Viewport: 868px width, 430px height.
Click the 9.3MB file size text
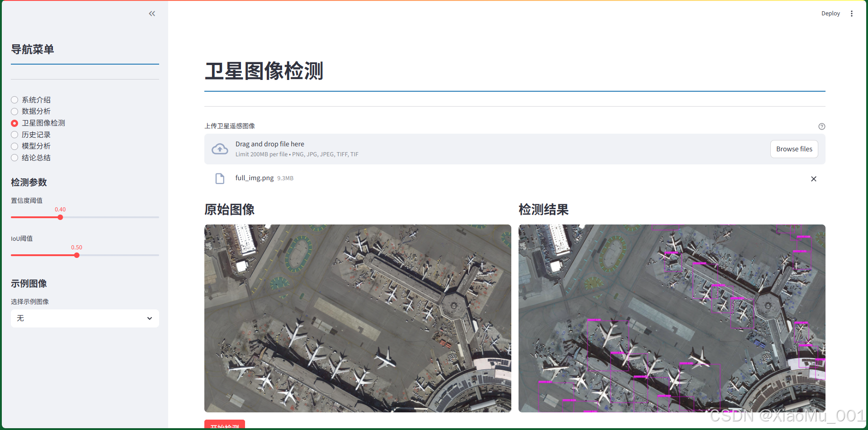pos(285,178)
